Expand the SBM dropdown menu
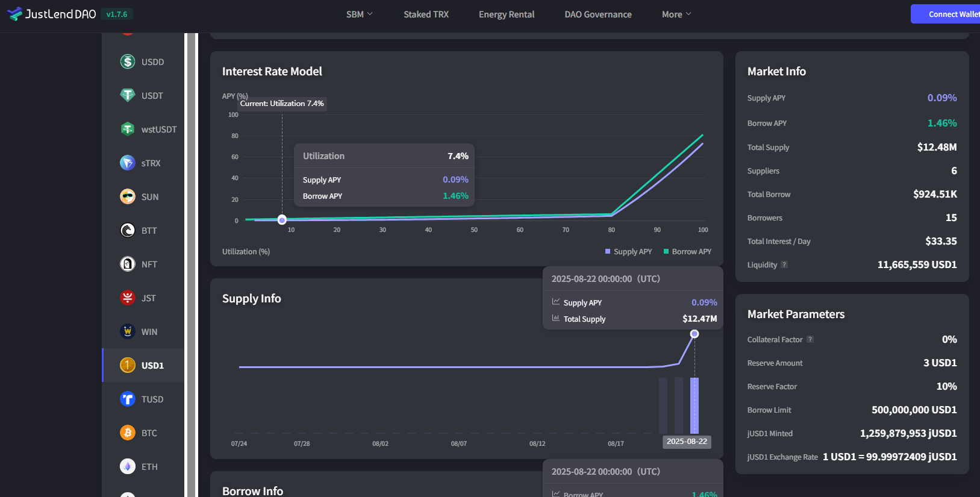The width and height of the screenshot is (980, 497). [359, 14]
